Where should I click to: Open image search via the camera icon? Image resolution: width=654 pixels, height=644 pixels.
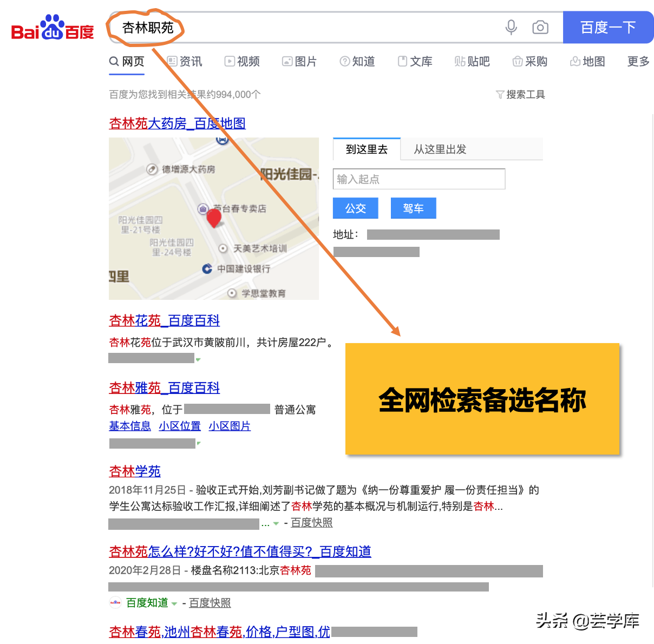coord(540,28)
